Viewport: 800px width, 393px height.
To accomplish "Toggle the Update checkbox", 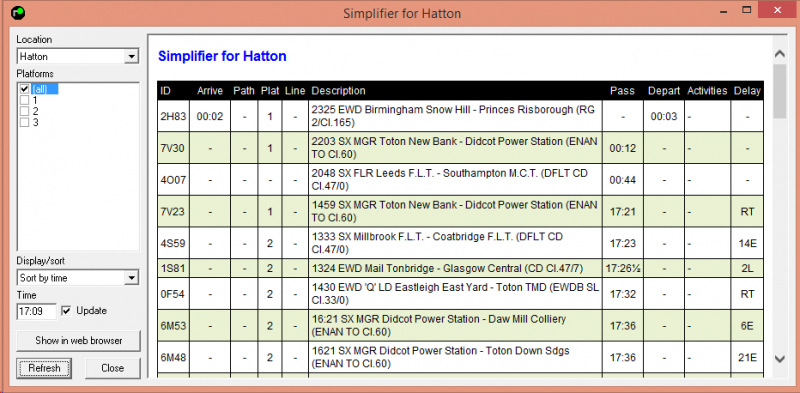I will tap(66, 311).
